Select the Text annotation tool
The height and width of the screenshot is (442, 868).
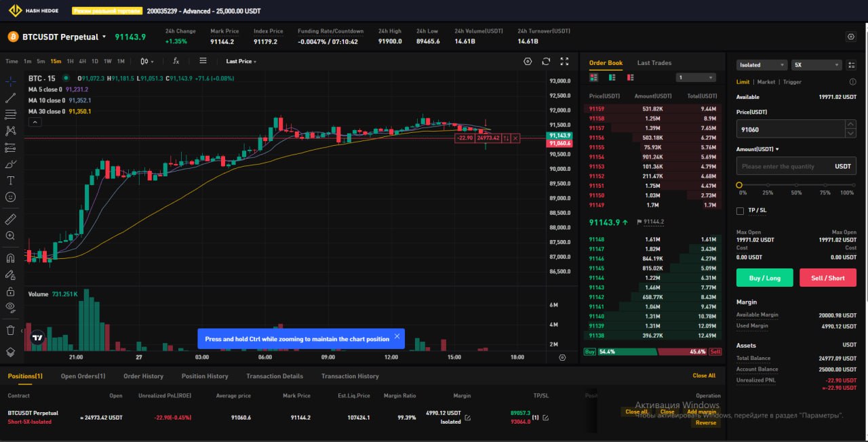click(10, 180)
